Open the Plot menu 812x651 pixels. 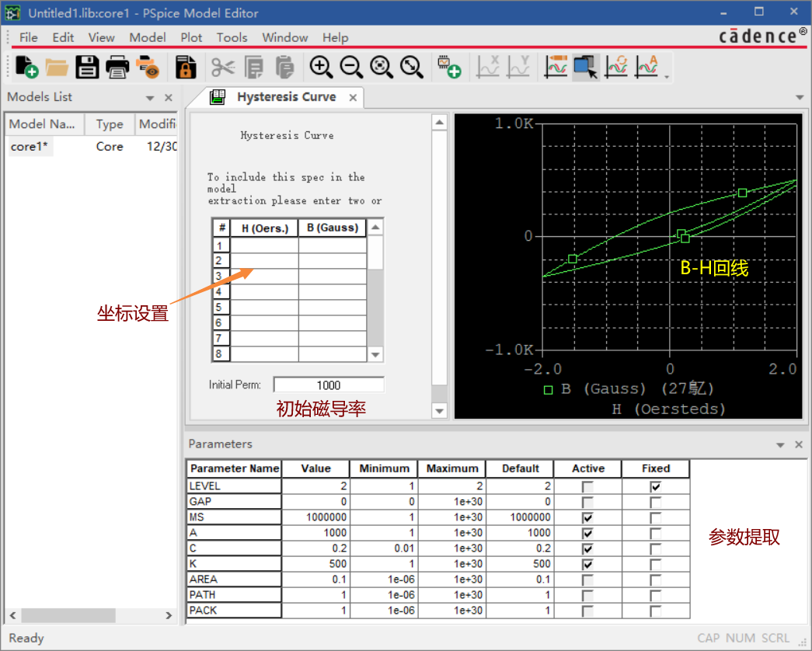191,37
